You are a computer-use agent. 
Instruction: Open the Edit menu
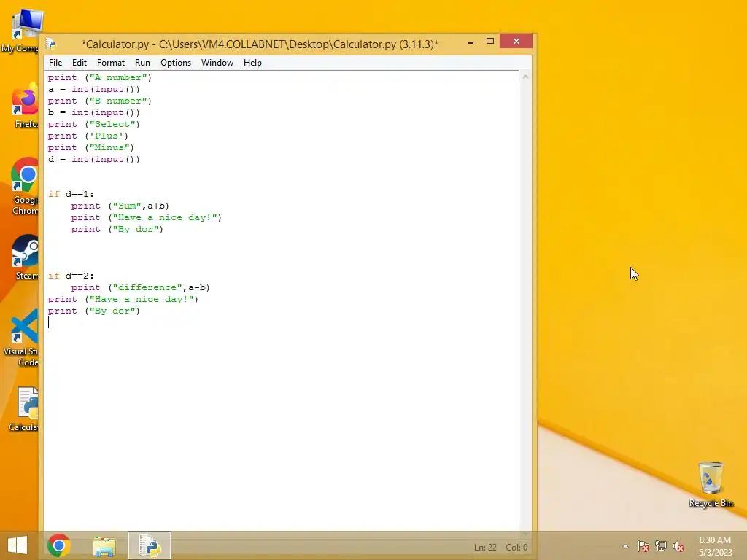(x=79, y=63)
